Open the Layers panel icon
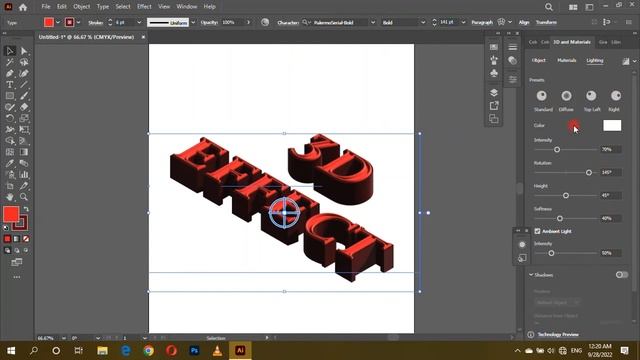Screen dimensions: 640x360 pyautogui.click(x=494, y=93)
